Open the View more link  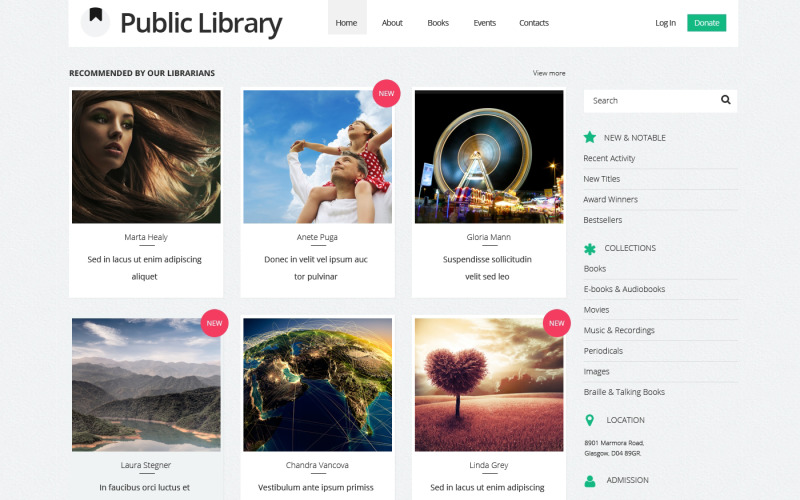click(x=549, y=73)
